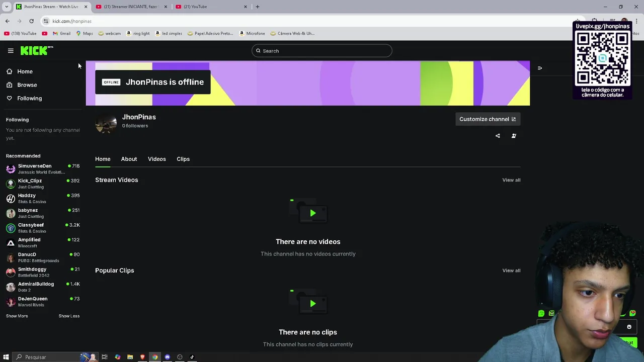
Task: Open the ring light bookmark
Action: coord(138,34)
